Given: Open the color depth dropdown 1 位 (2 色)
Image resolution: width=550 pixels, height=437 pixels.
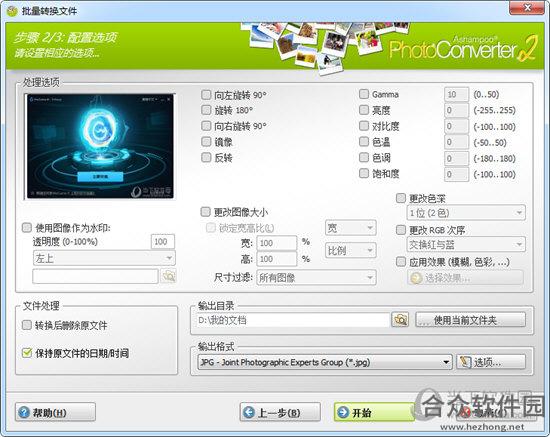Looking at the screenshot, I should [x=466, y=213].
